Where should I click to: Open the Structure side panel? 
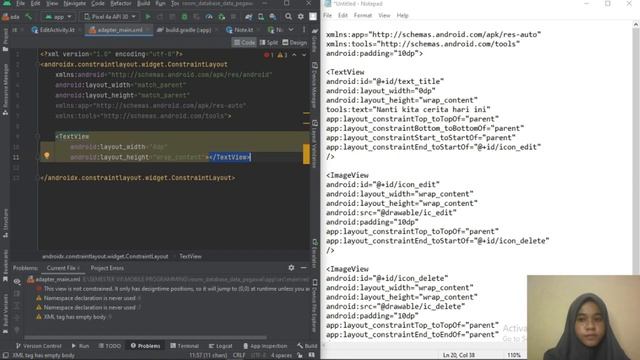[5, 223]
